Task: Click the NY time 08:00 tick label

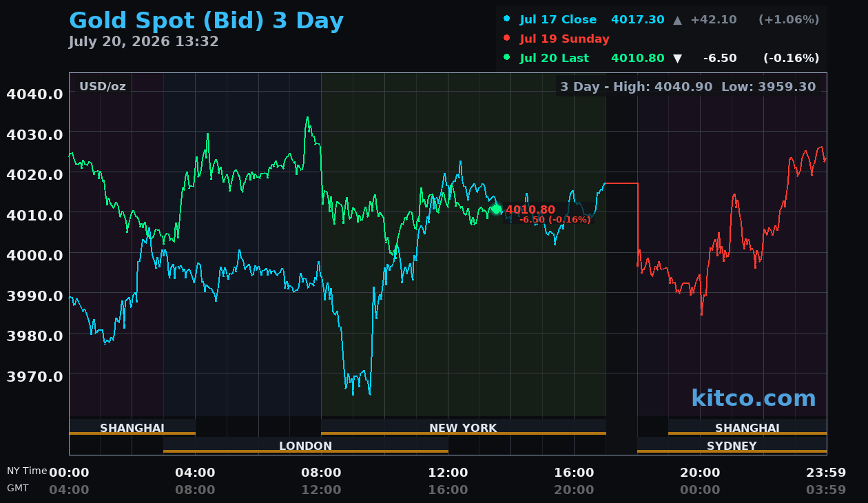Action: tap(321, 473)
